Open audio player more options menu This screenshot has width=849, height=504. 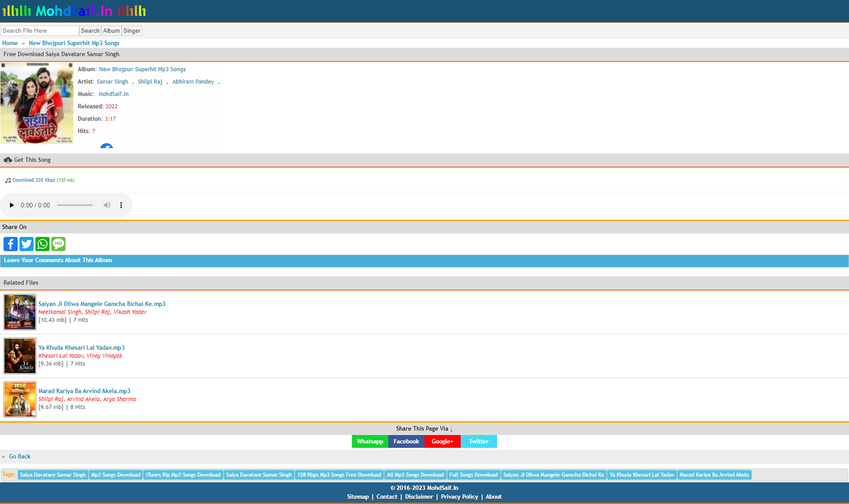pyautogui.click(x=121, y=205)
